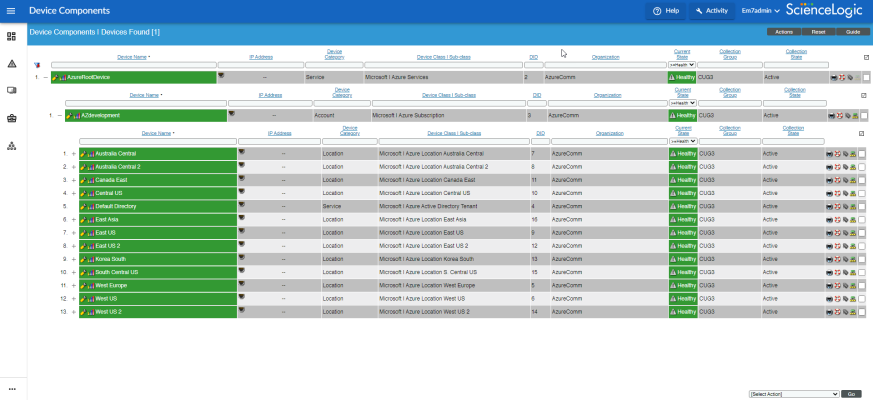Click the lifebuoy ticket icon for Central US
This screenshot has width=873, height=400.
coord(837,193)
